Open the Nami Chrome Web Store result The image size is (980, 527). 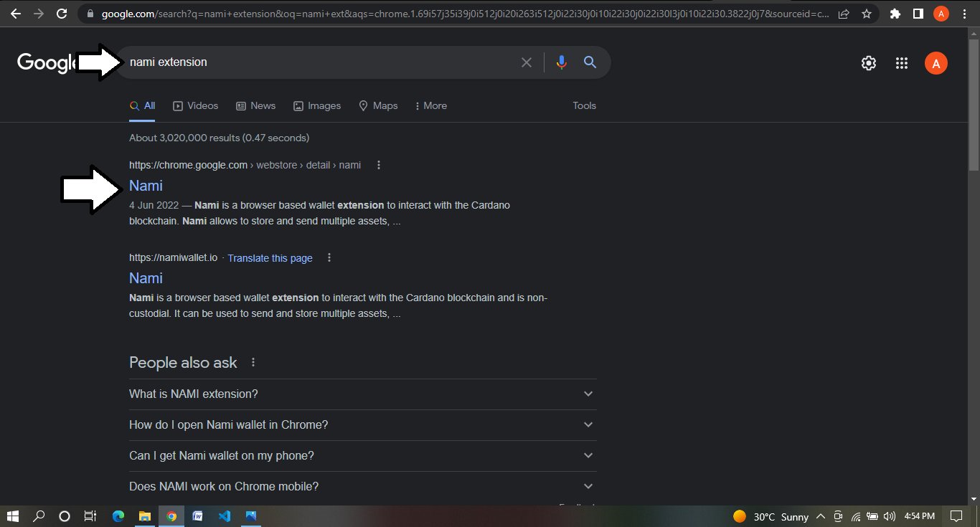(146, 186)
